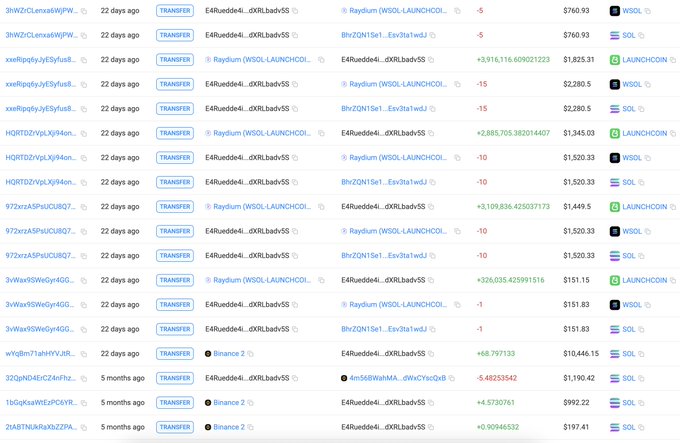Click Binance logo in the 1bGqKsaWtEzPC6YR row
This screenshot has height=443, width=680.
pos(208,403)
